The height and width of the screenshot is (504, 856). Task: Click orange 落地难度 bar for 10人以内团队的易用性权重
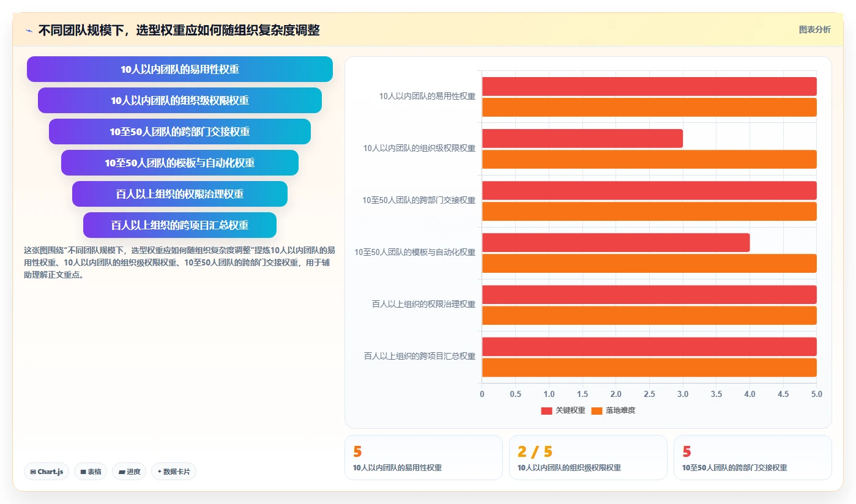pyautogui.click(x=649, y=107)
